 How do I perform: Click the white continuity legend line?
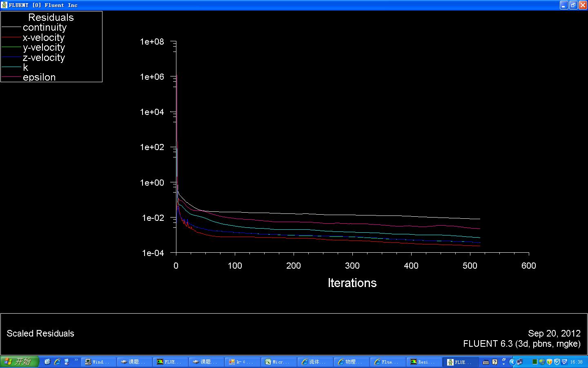pyautogui.click(x=11, y=27)
